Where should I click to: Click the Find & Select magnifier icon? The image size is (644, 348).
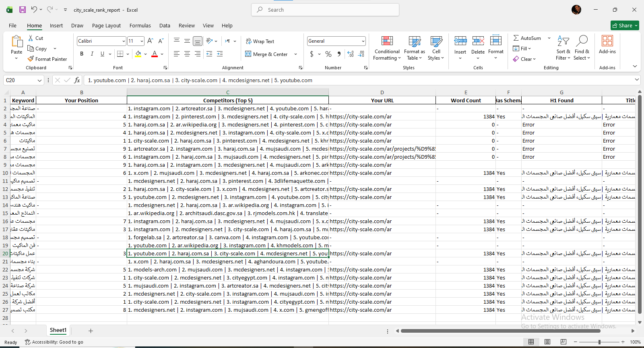click(x=582, y=41)
